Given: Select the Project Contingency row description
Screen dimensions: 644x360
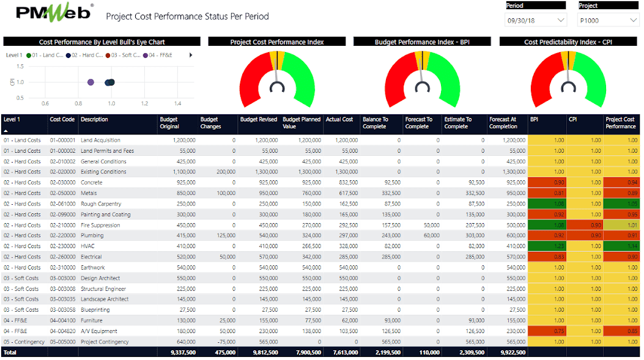Looking at the screenshot, I should (105, 342).
